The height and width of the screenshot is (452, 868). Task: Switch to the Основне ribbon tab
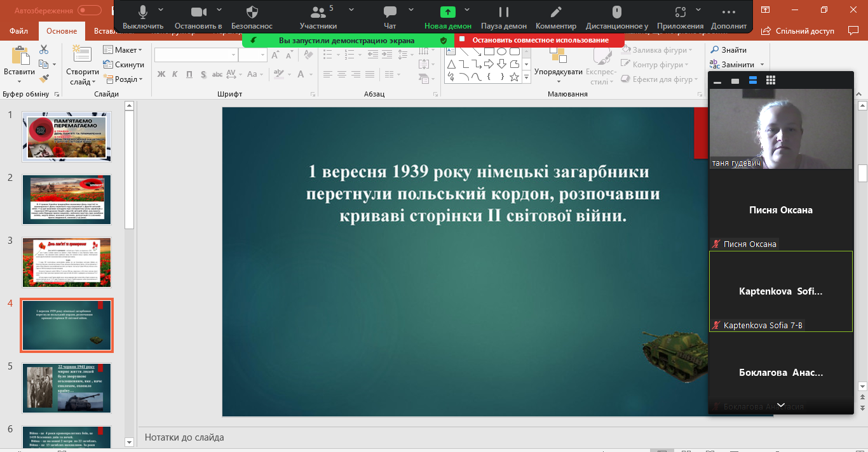[x=62, y=31]
